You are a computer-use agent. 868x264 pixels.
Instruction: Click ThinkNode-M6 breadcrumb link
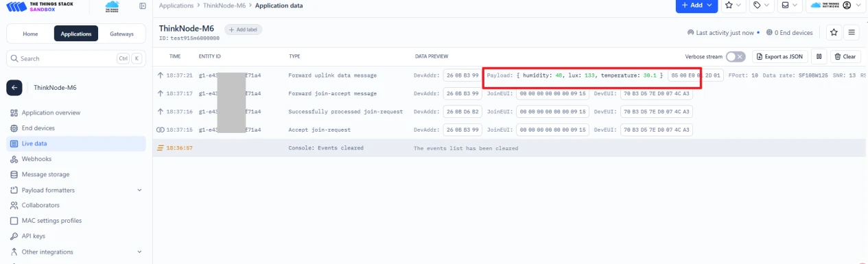click(x=224, y=5)
